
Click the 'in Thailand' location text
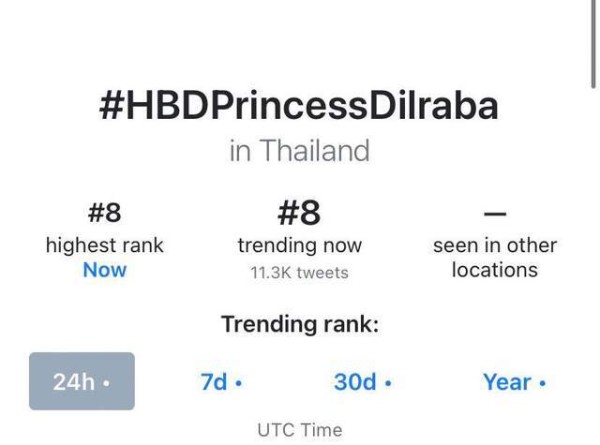[299, 151]
